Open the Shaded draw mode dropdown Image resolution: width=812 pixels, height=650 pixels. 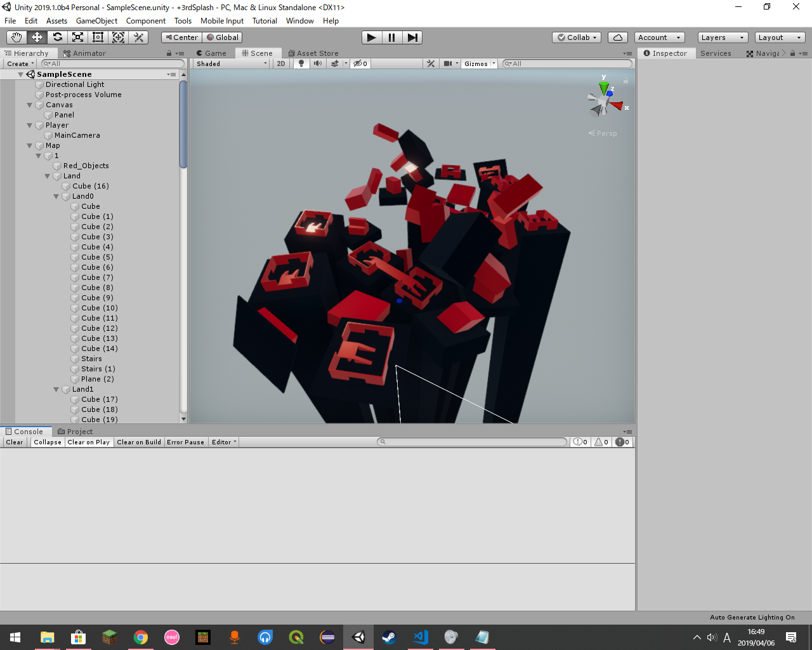[232, 63]
